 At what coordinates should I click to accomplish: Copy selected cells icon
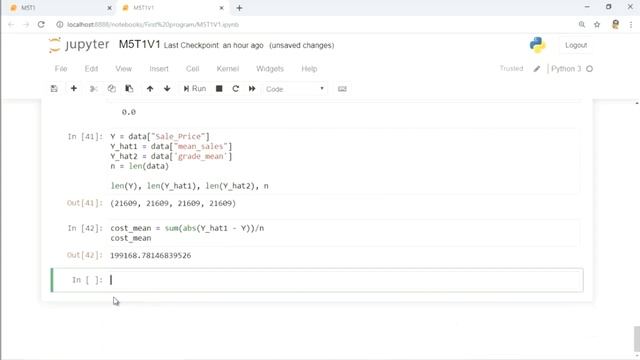(x=111, y=89)
